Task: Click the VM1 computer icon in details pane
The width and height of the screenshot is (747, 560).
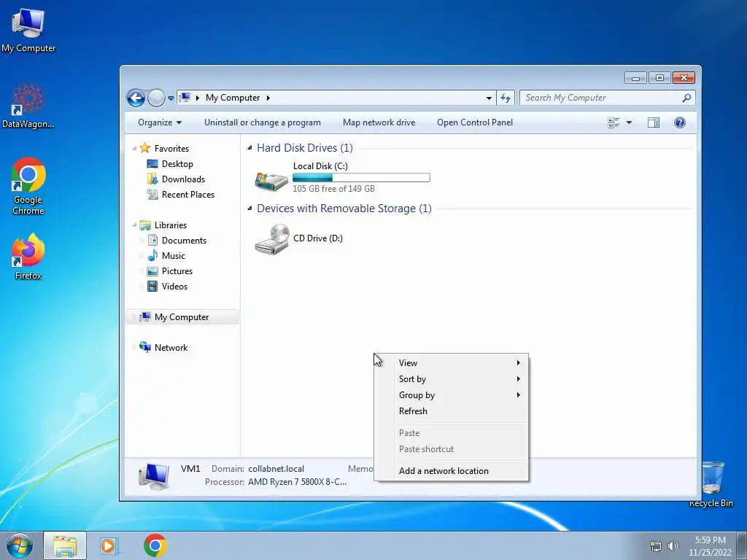Action: pos(154,476)
